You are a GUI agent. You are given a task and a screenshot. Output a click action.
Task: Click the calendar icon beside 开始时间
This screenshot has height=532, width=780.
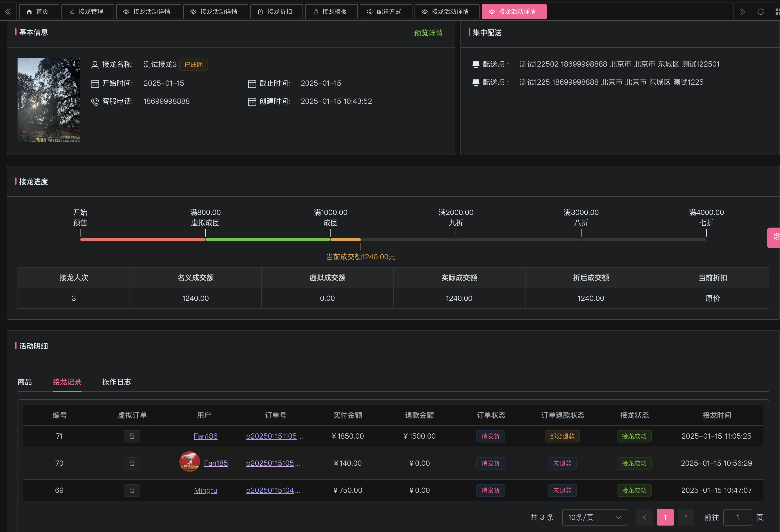[x=95, y=84]
